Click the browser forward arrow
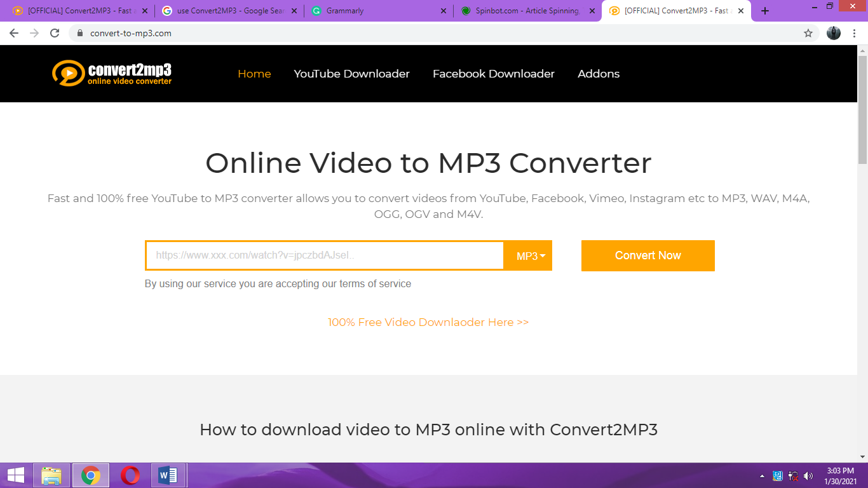 [34, 33]
